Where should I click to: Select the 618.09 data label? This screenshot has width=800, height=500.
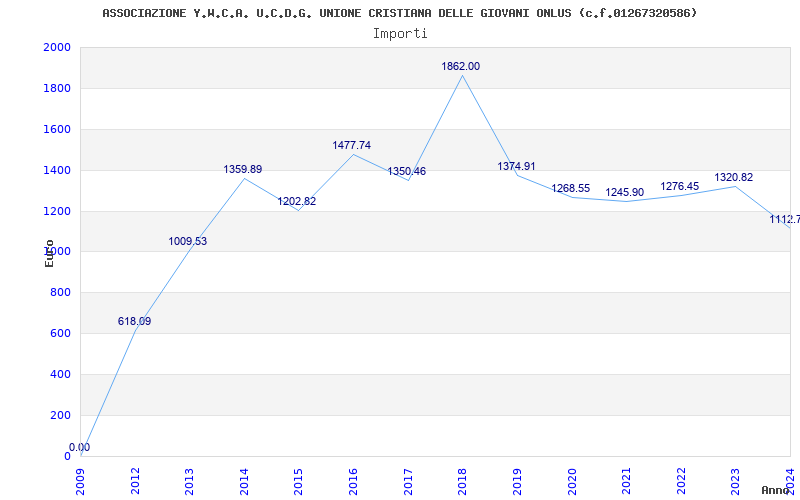(x=134, y=321)
